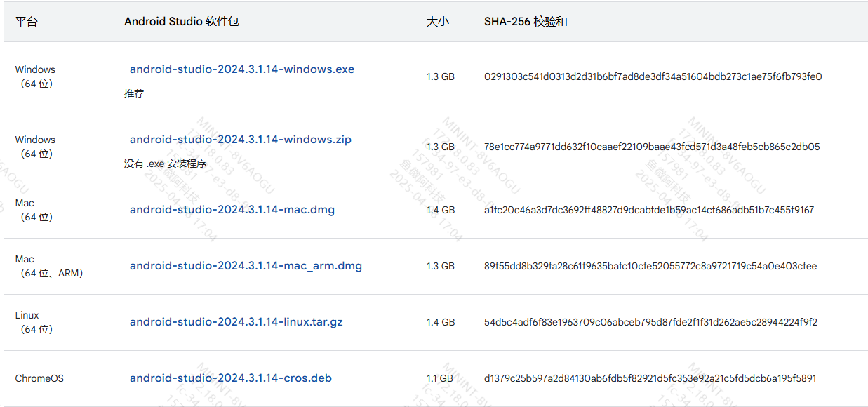Click the checksum starting with a1fc20c

click(649, 210)
